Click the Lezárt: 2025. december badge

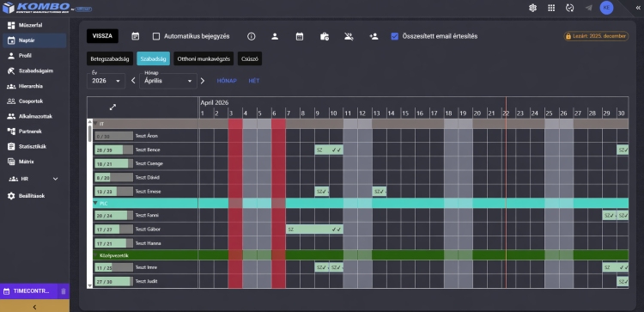(596, 36)
